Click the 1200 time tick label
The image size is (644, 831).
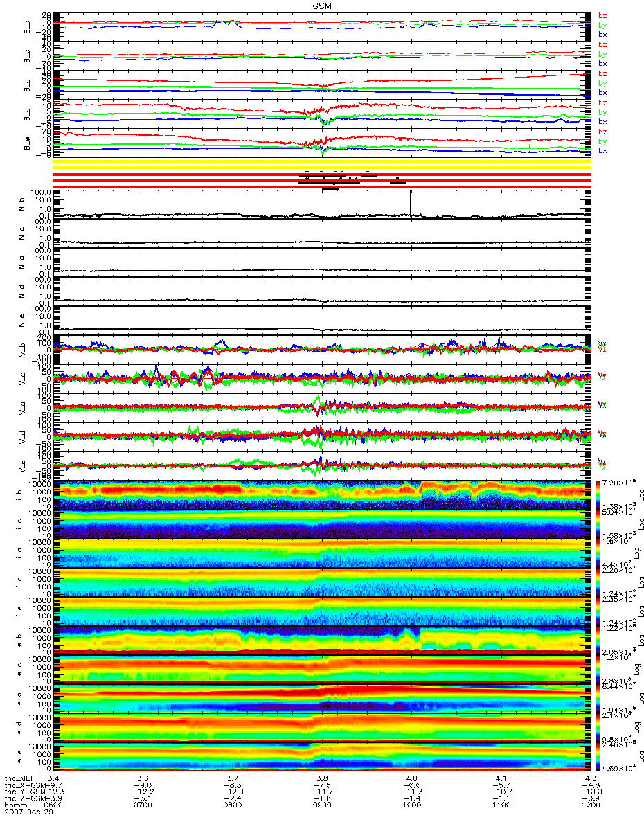[590, 805]
